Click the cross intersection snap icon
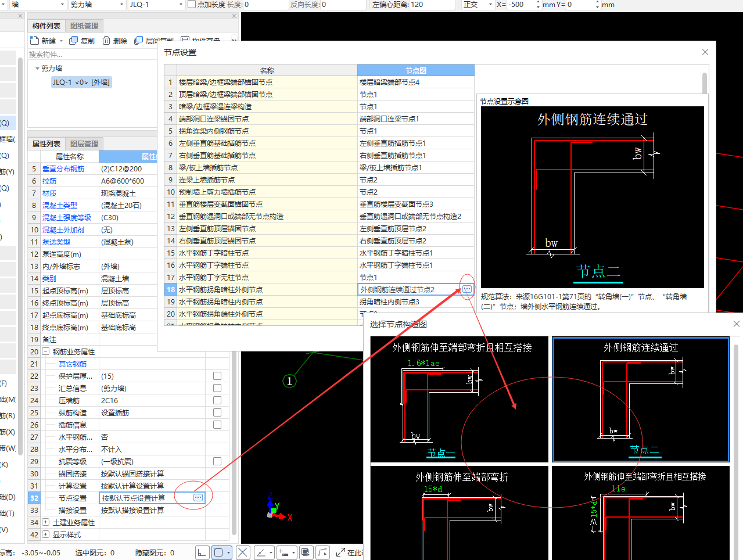743x560 pixels. click(x=243, y=552)
